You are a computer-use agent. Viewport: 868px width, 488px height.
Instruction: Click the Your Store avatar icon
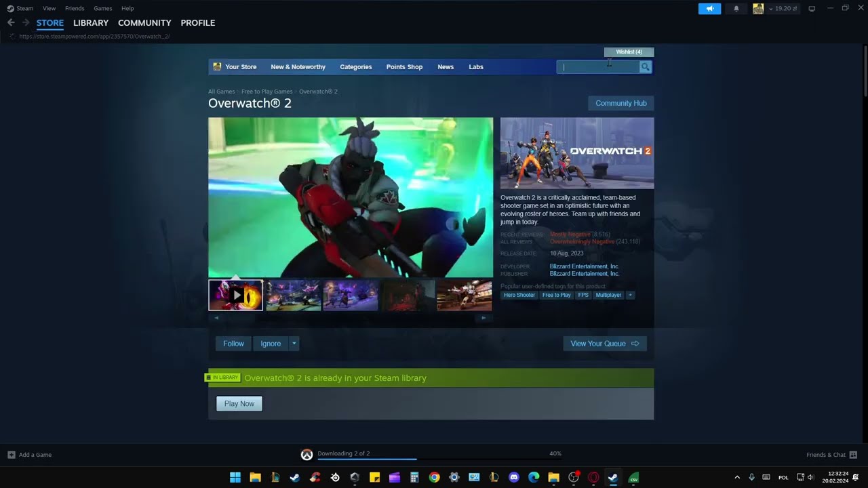point(217,66)
